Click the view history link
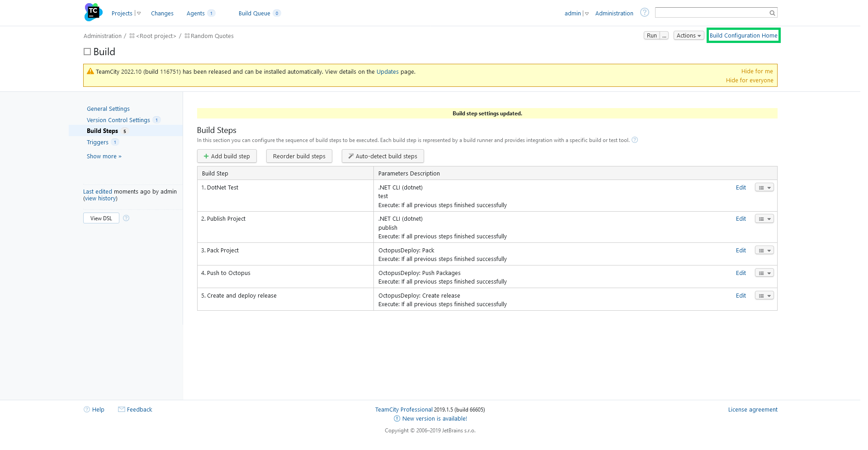 coord(100,199)
